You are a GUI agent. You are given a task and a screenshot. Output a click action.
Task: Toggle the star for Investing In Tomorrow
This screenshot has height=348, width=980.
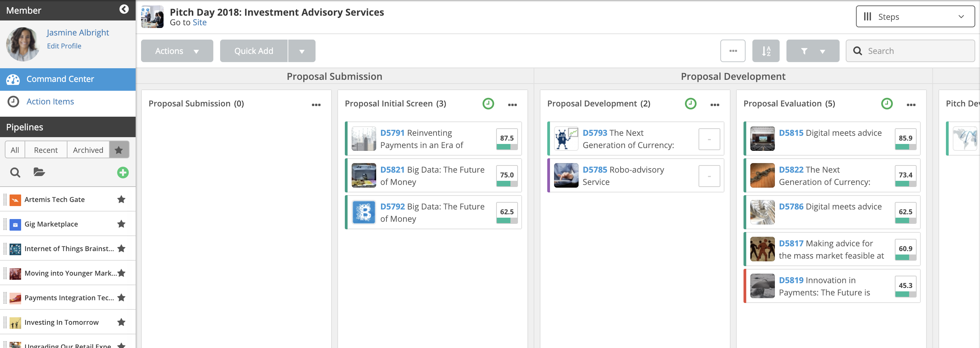[x=121, y=322]
